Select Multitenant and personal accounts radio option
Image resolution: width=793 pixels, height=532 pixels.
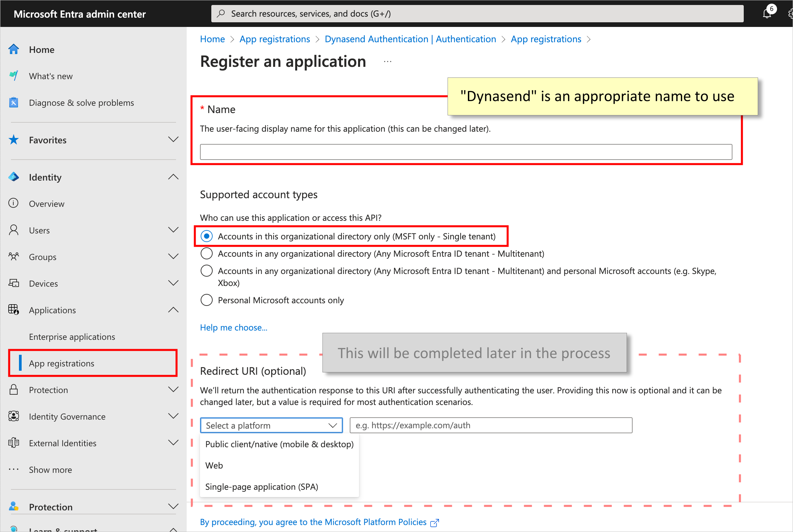206,271
